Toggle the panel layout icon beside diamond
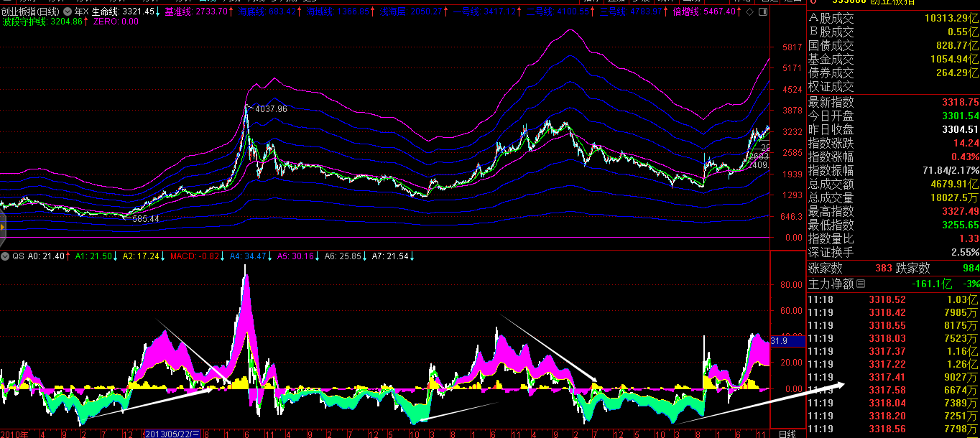This screenshot has height=438, width=980. (x=762, y=11)
